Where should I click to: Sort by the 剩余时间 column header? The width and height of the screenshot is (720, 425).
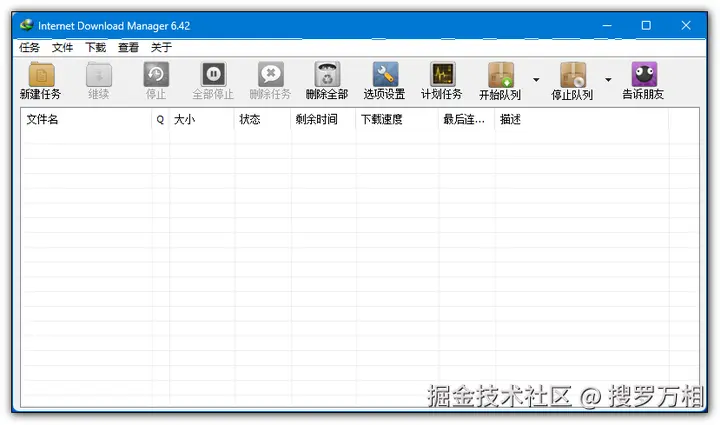(323, 120)
